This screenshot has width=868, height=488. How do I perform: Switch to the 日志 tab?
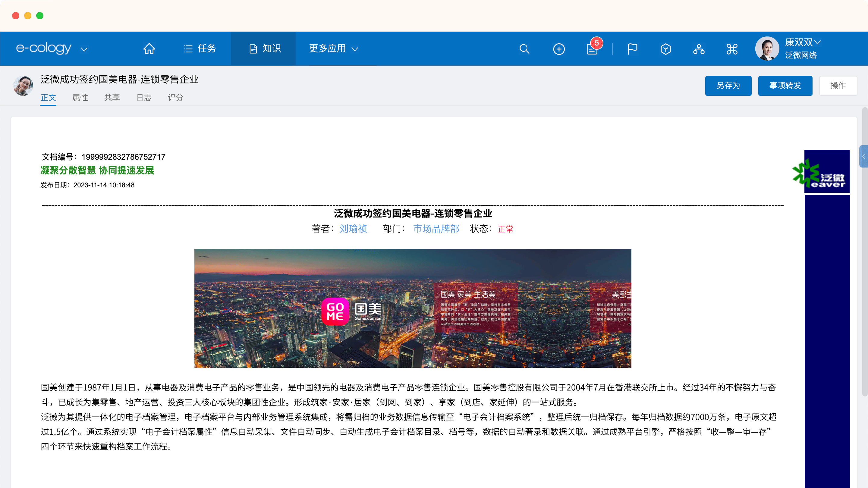144,98
